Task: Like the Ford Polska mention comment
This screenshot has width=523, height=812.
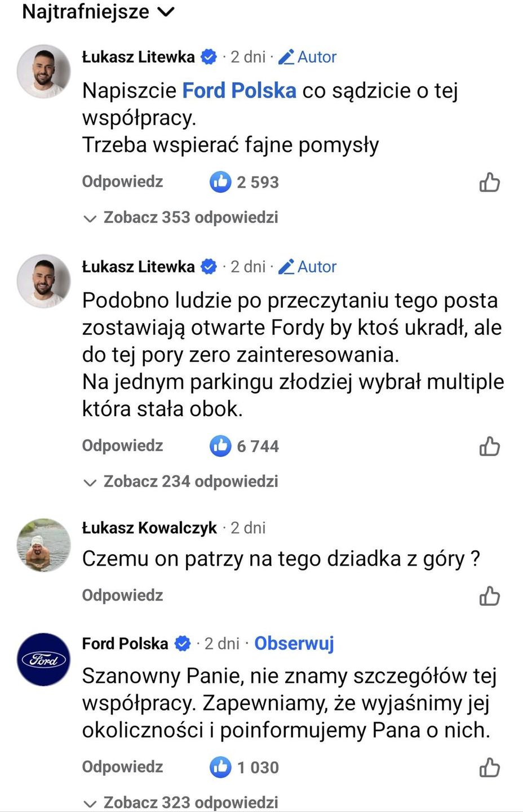Action: point(489,183)
